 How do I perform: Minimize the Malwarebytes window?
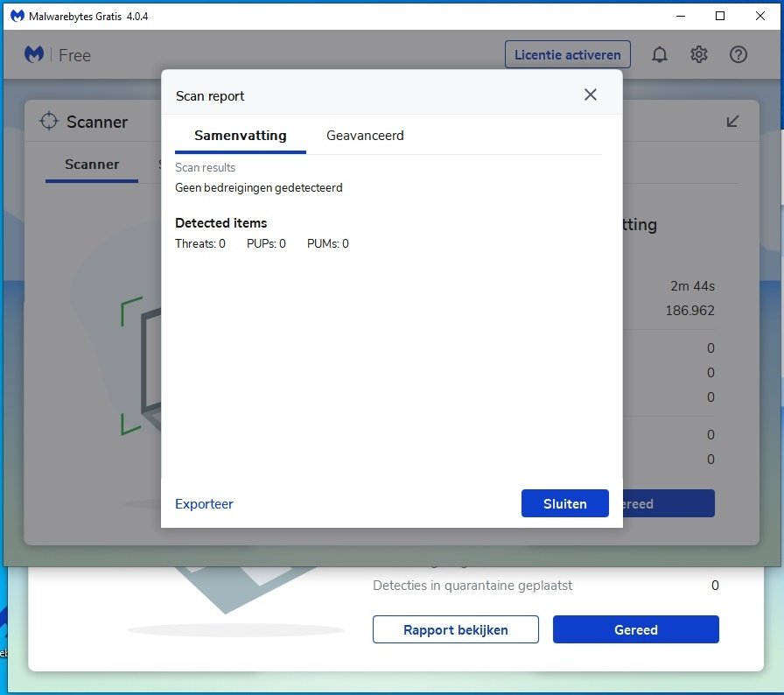[x=681, y=16]
